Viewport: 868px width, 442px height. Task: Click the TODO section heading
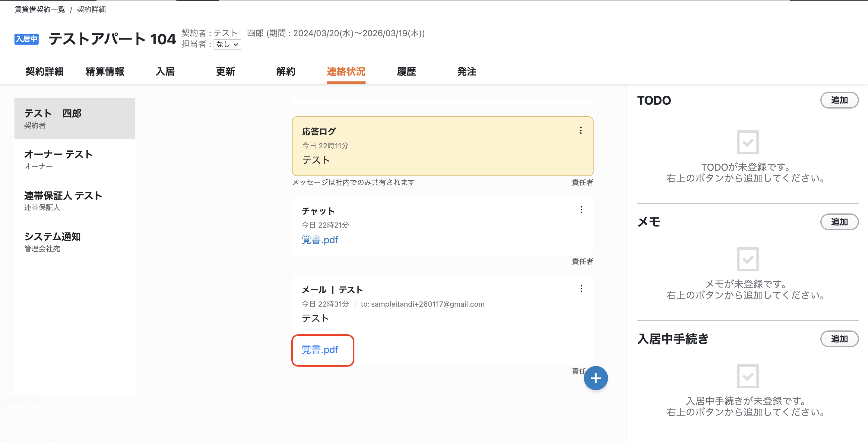[654, 100]
